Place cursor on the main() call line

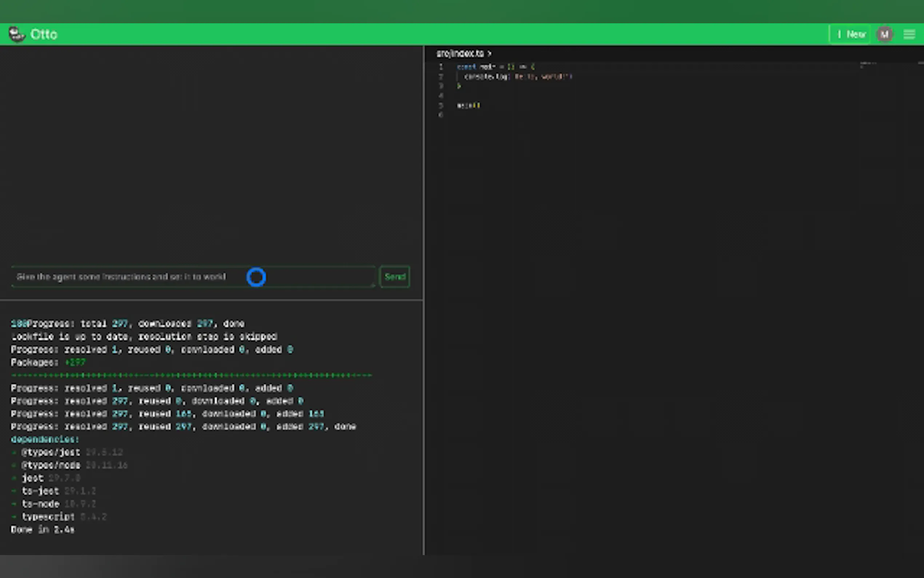click(x=468, y=105)
